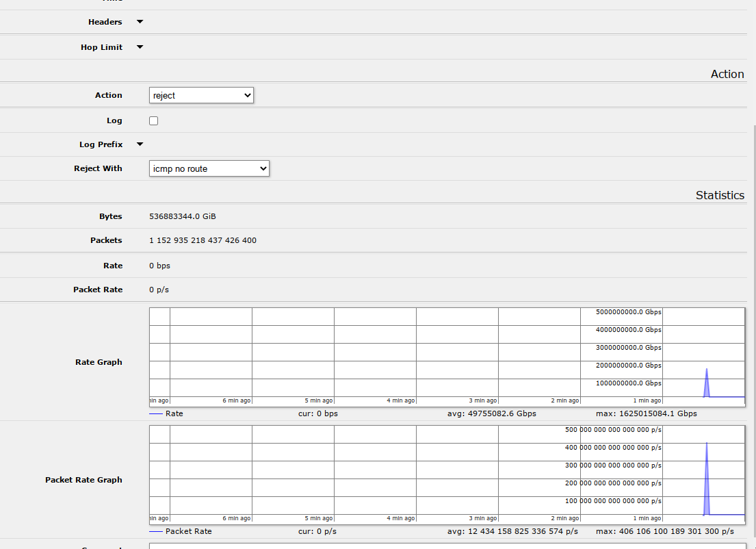Click the Reject With label
The image size is (756, 549).
coord(98,168)
